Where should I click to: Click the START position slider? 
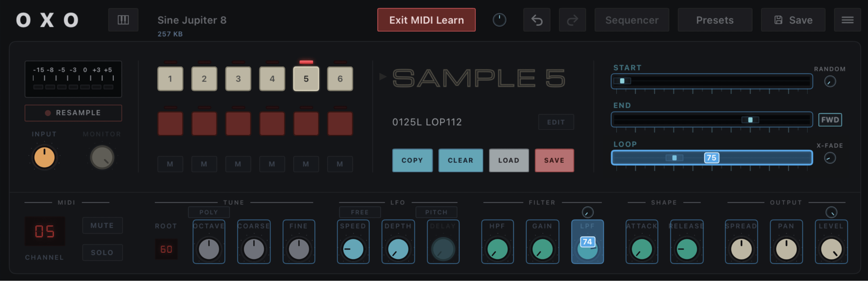point(712,81)
